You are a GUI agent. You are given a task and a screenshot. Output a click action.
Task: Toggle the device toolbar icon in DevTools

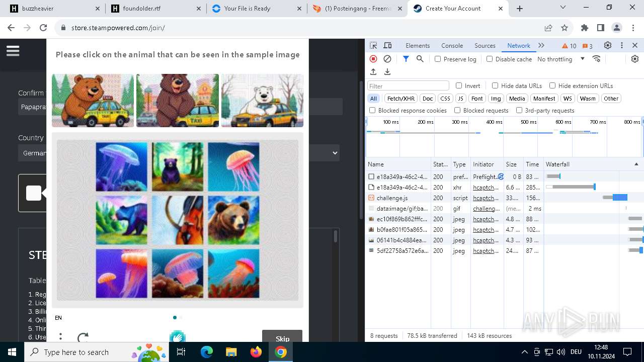pos(387,45)
